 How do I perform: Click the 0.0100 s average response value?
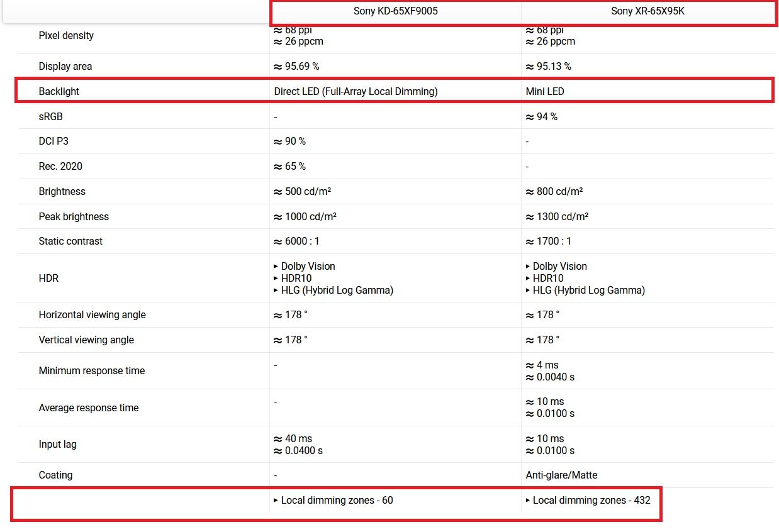(x=550, y=413)
